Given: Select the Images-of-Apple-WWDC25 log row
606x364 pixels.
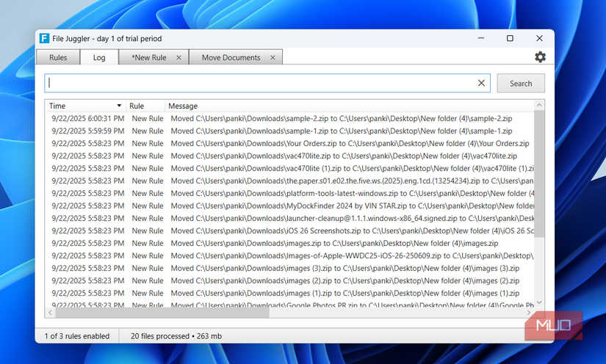Looking at the screenshot, I should click(x=290, y=255).
